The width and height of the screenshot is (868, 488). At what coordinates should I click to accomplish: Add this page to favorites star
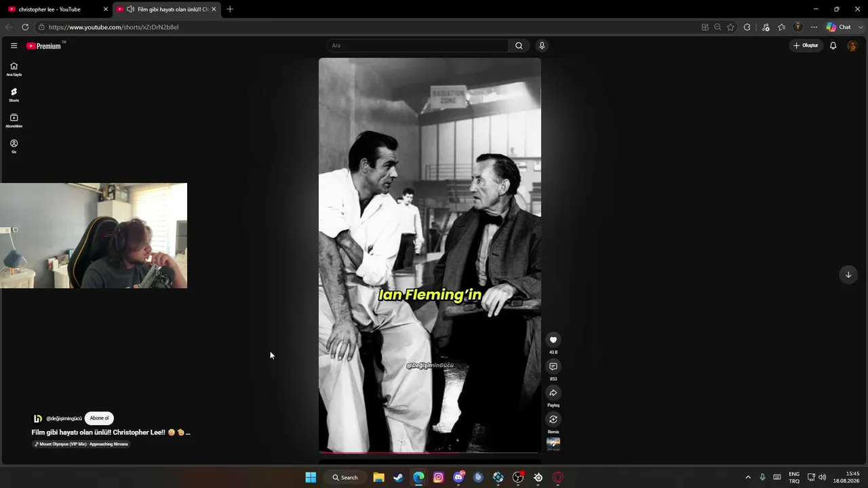(x=730, y=27)
